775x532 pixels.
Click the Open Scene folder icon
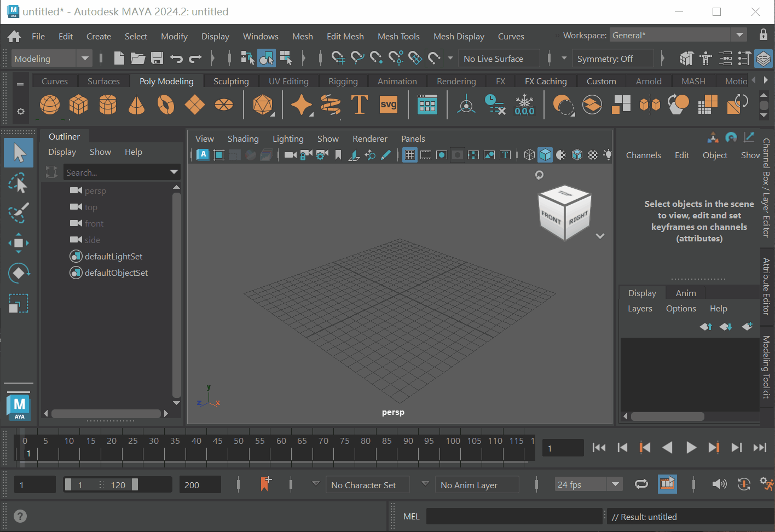click(138, 58)
